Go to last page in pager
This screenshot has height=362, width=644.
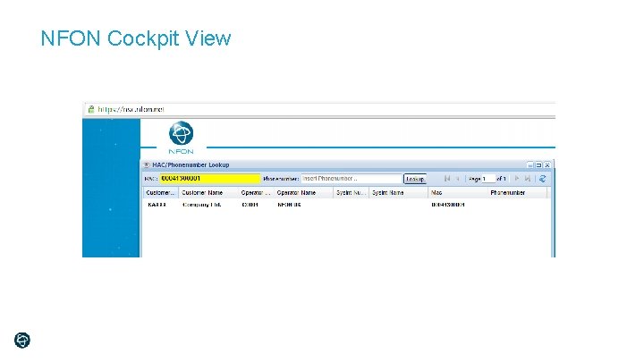tap(528, 179)
